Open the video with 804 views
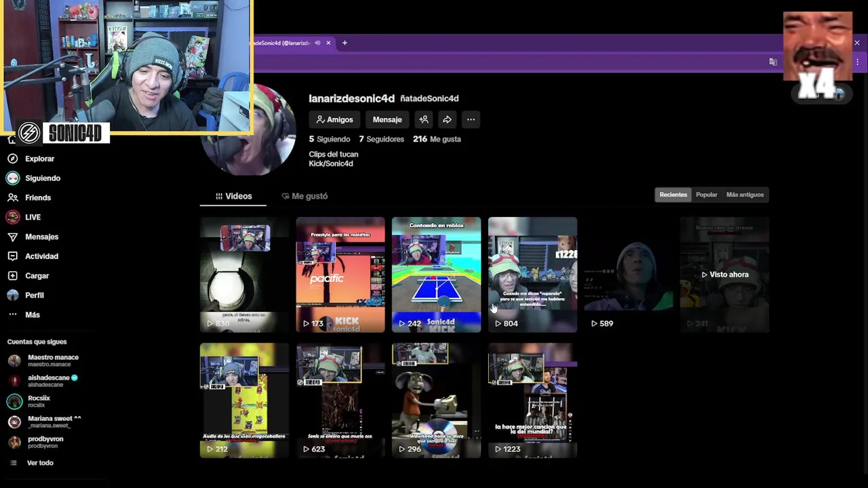This screenshot has width=868, height=488. click(x=533, y=274)
